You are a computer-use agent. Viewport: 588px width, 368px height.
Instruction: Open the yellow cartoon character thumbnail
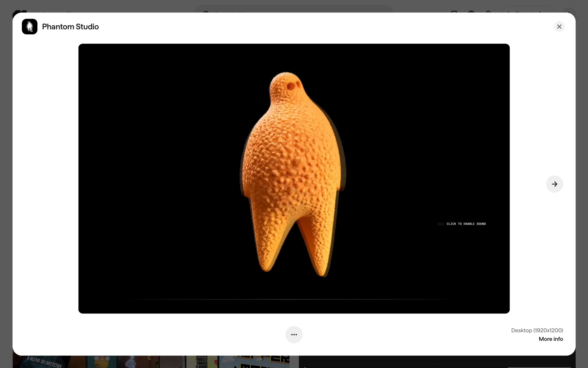click(102, 362)
